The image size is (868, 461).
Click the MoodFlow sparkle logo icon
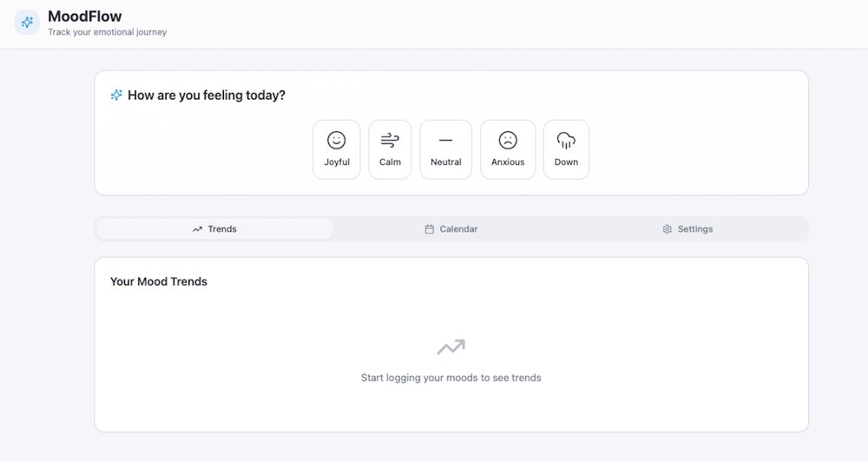click(27, 23)
